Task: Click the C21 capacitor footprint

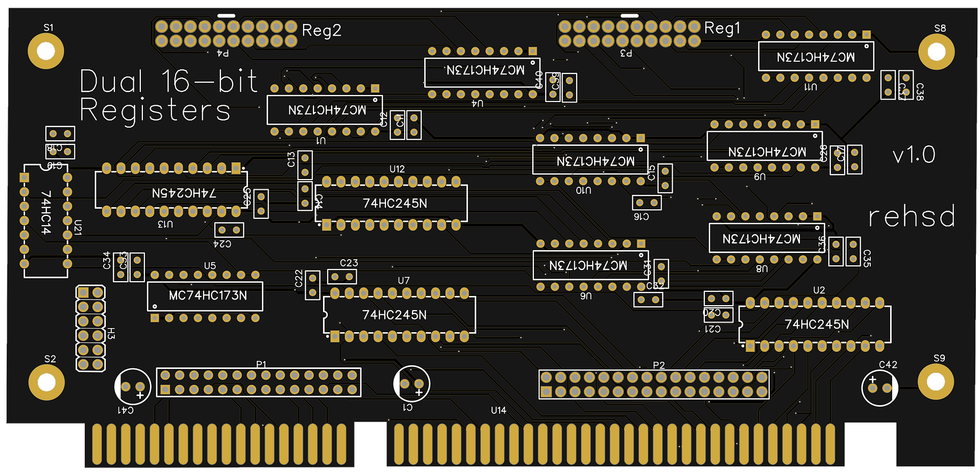Action: click(x=719, y=315)
